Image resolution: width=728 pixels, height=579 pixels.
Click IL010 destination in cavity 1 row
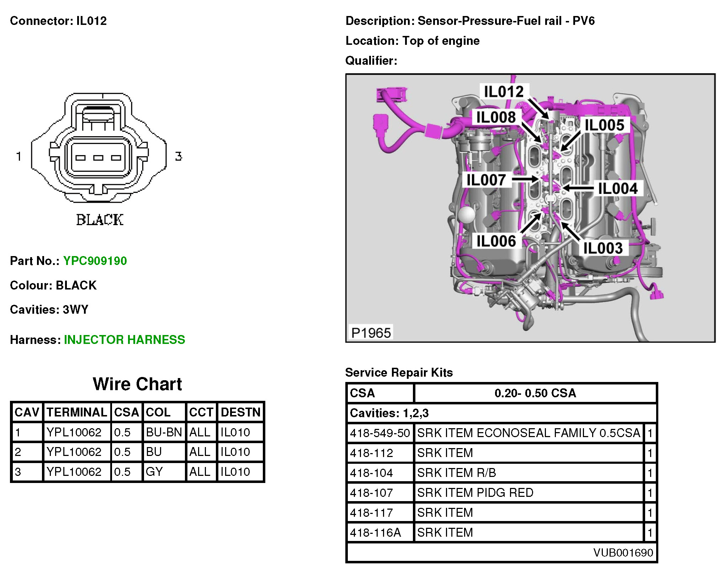(235, 432)
